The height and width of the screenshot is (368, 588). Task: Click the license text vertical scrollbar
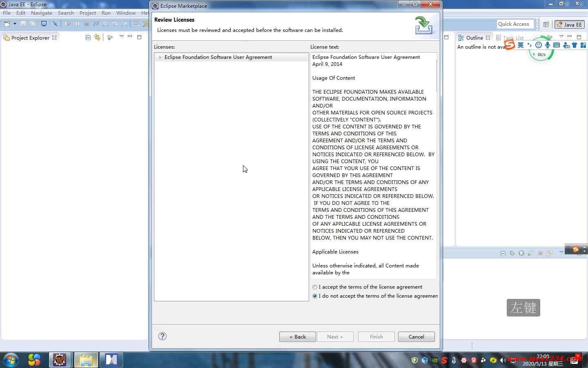pyautogui.click(x=437, y=166)
